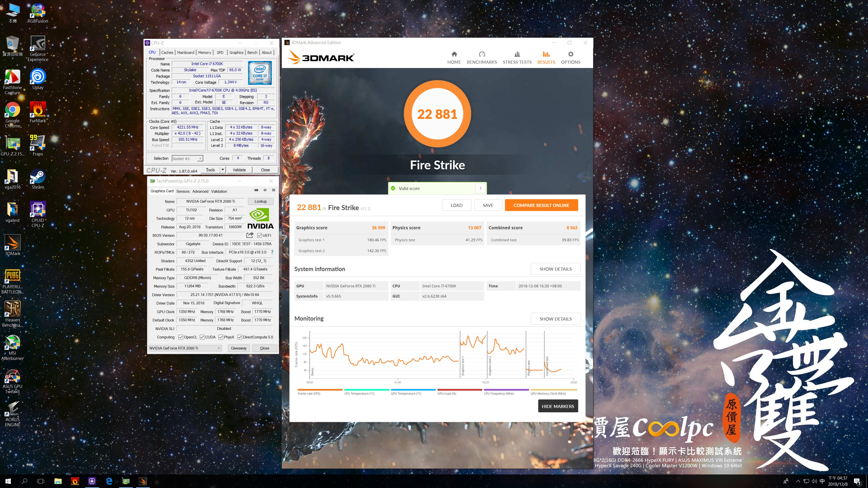This screenshot has height=488, width=868.
Task: Open GPU-Z Sensors tab
Action: (183, 191)
